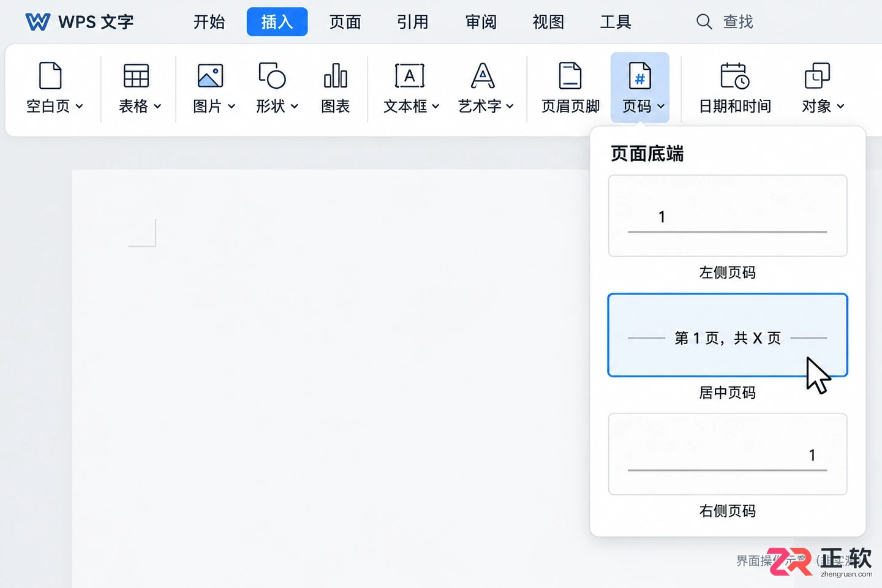Click the WPS 文字 logo icon

pos(37,22)
